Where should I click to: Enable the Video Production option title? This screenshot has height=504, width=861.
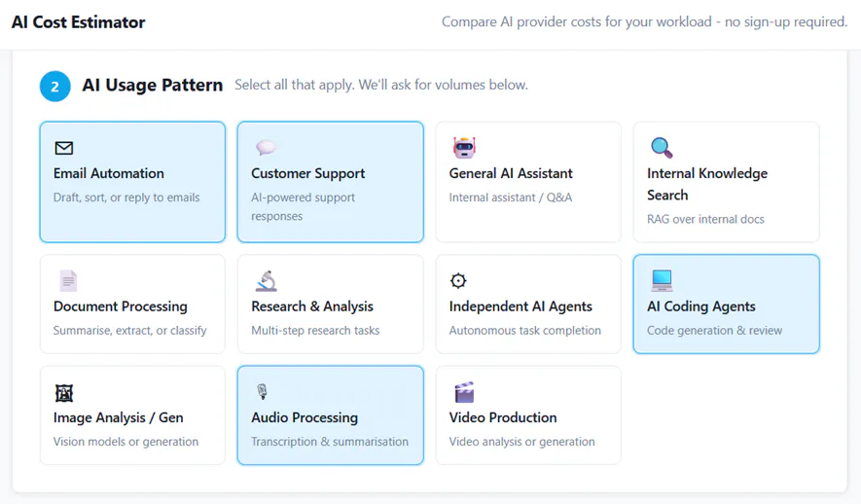[502, 417]
